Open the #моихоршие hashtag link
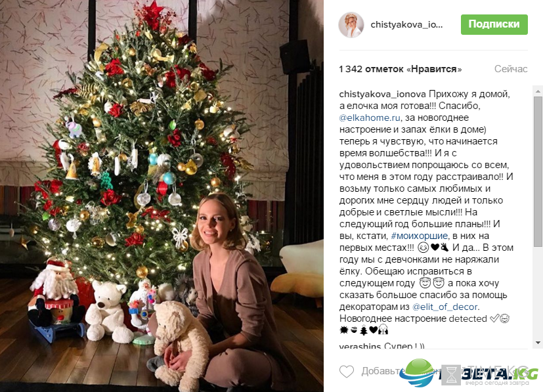 pos(419,236)
